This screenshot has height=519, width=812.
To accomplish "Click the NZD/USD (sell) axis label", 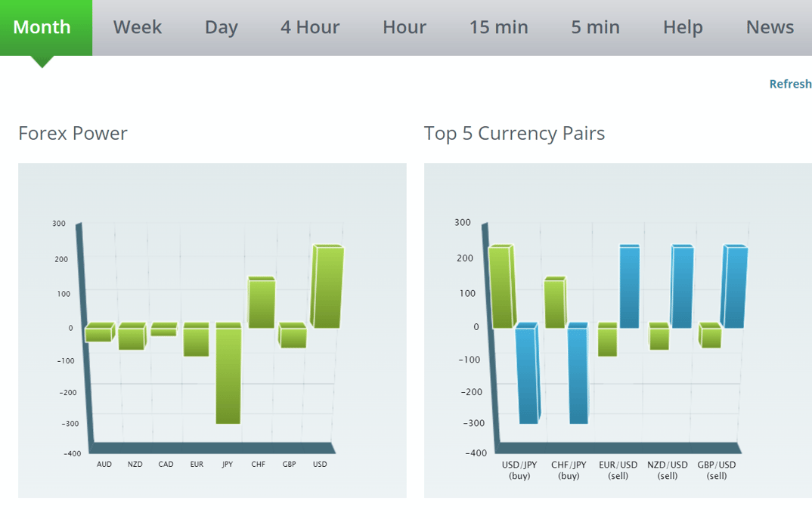I will coord(667,470).
